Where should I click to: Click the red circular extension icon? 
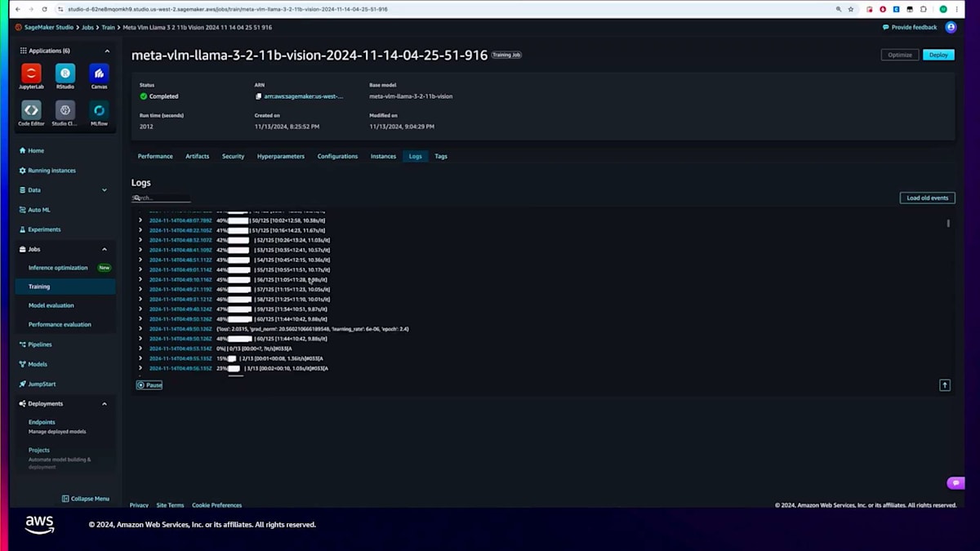(x=883, y=9)
